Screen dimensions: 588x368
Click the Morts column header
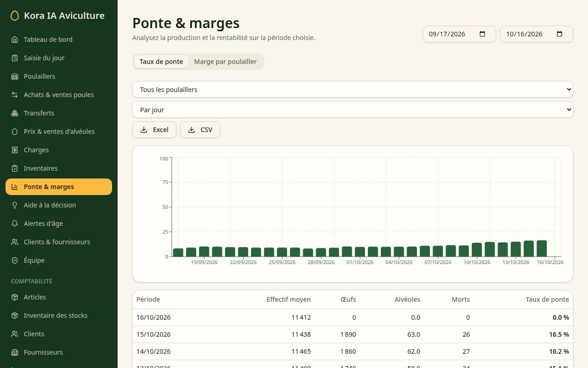coord(461,299)
